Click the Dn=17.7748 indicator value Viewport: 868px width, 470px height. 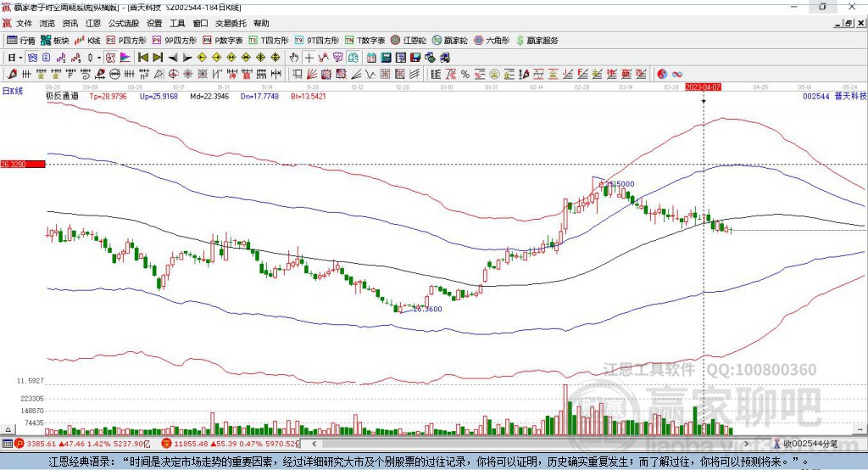click(x=259, y=97)
